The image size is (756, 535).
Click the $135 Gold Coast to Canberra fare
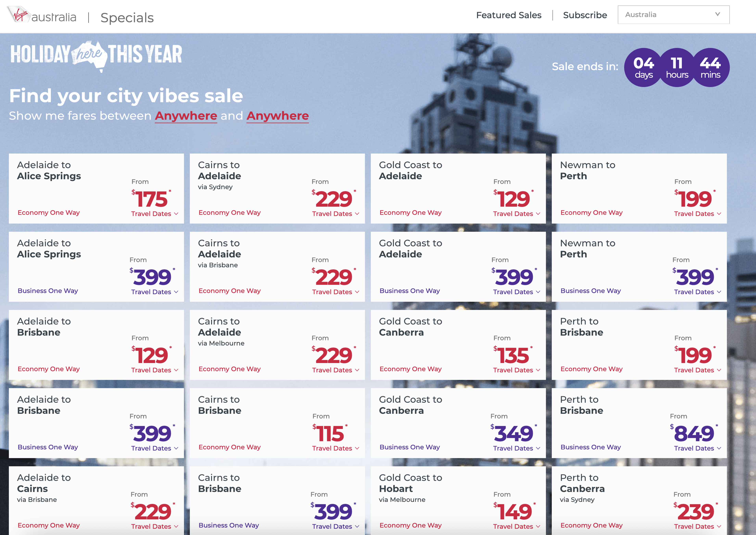point(513,356)
